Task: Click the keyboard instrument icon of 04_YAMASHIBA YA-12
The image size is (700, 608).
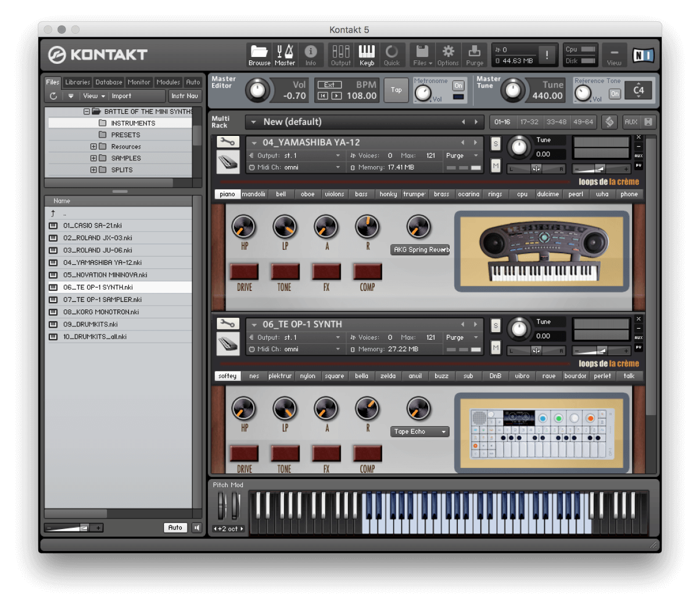Action: 228,162
